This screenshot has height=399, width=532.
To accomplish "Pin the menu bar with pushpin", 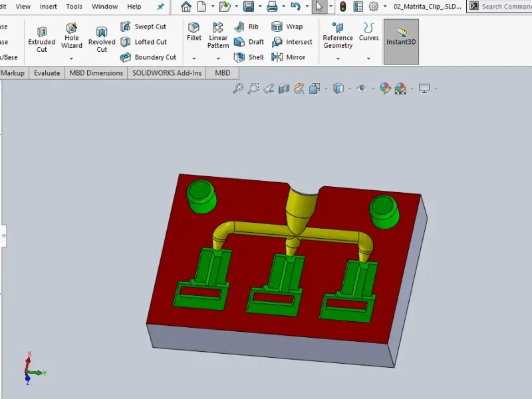I will click(x=160, y=7).
